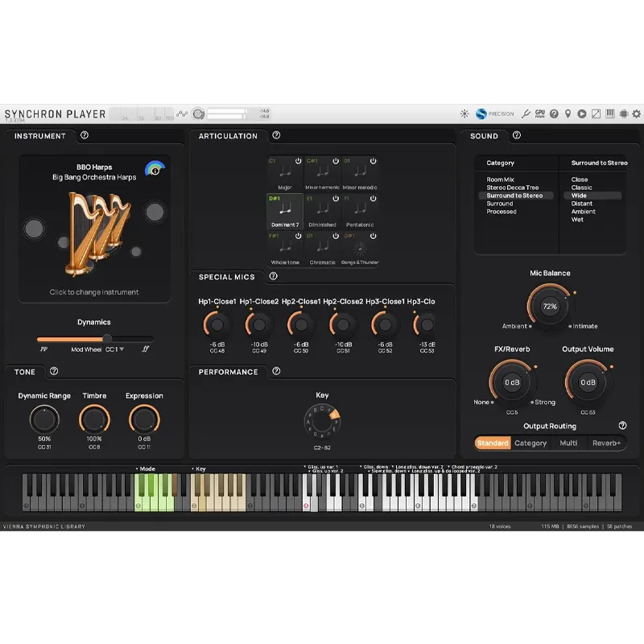This screenshot has width=644, height=644.
Task: Expand the Key keyswitch label on keyboard
Action: coord(199,469)
